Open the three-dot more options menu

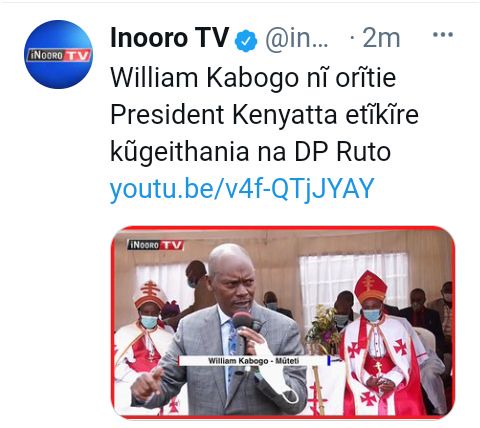pyautogui.click(x=442, y=34)
